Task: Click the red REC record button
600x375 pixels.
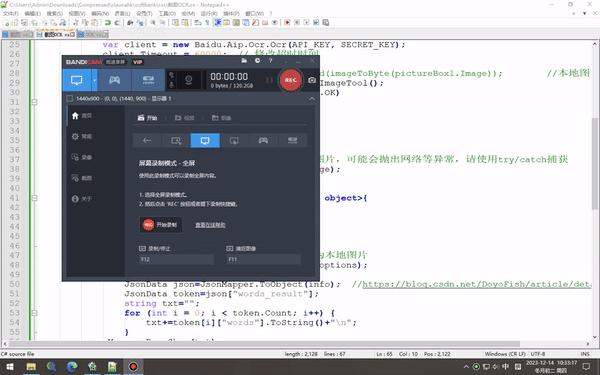Action: coord(290,80)
